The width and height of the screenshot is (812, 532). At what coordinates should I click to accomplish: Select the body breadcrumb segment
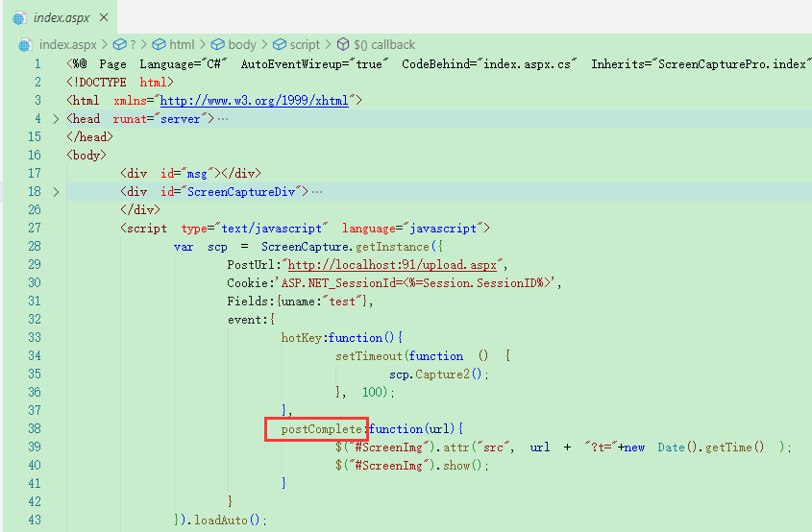[242, 45]
